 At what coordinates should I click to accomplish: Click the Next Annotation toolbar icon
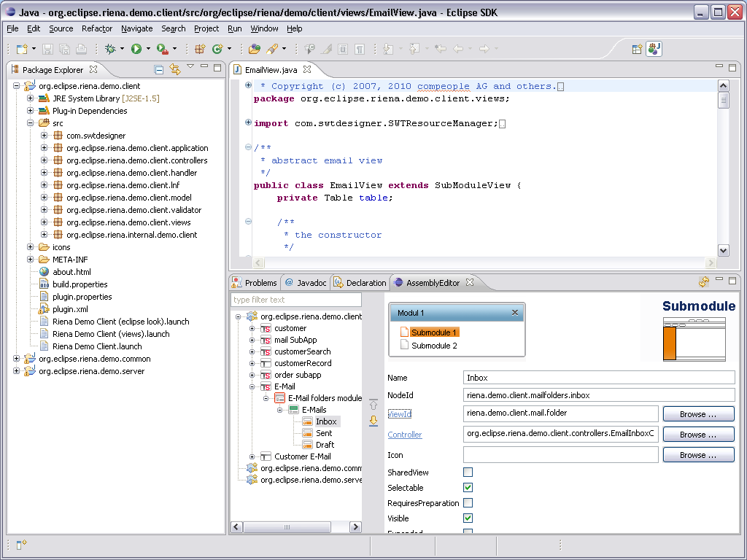click(x=388, y=49)
